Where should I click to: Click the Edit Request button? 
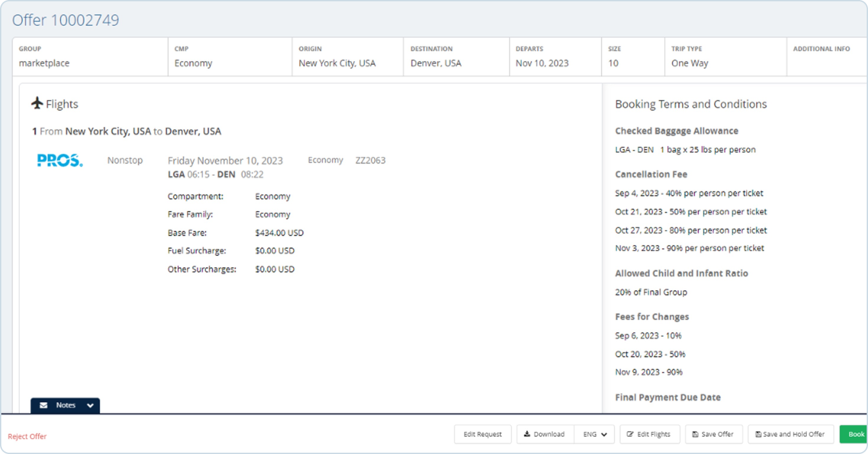pos(482,434)
